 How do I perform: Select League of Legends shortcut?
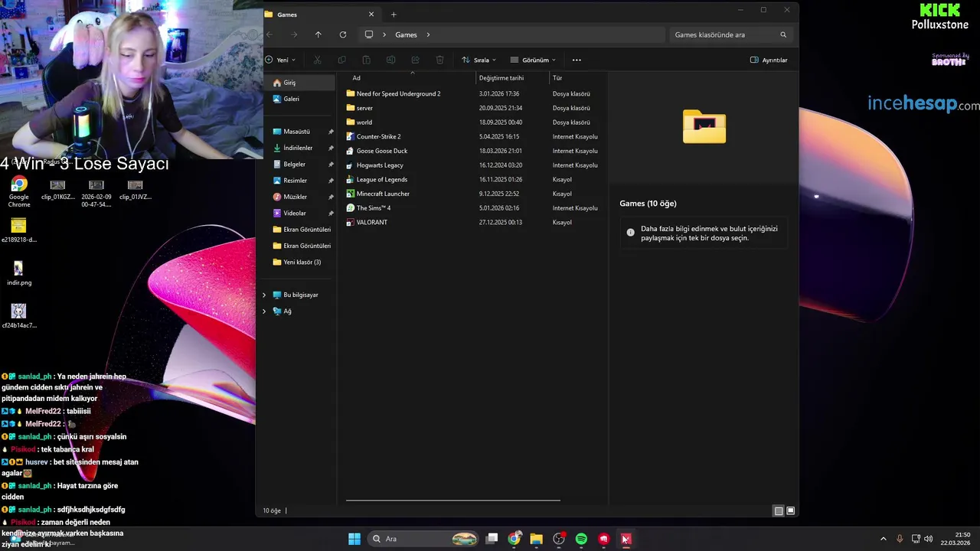click(x=473, y=179)
